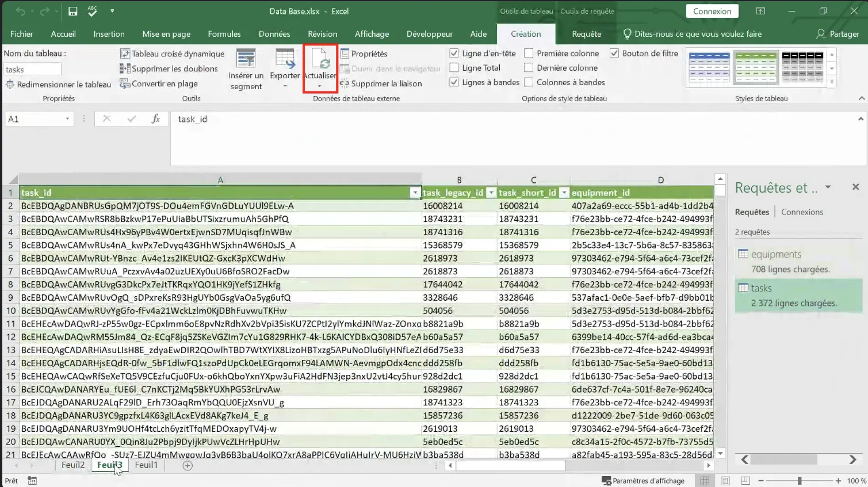
Task: Switch to the Données ribbon tab
Action: (x=274, y=34)
